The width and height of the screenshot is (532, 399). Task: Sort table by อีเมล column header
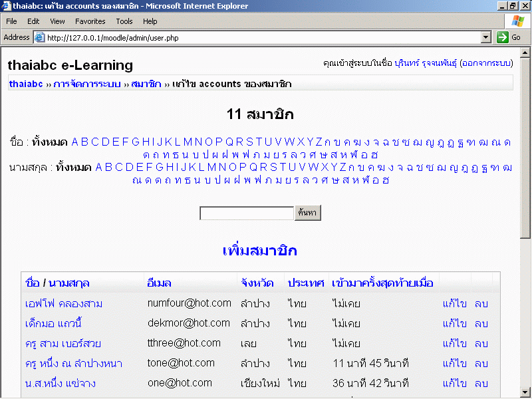pyautogui.click(x=163, y=283)
